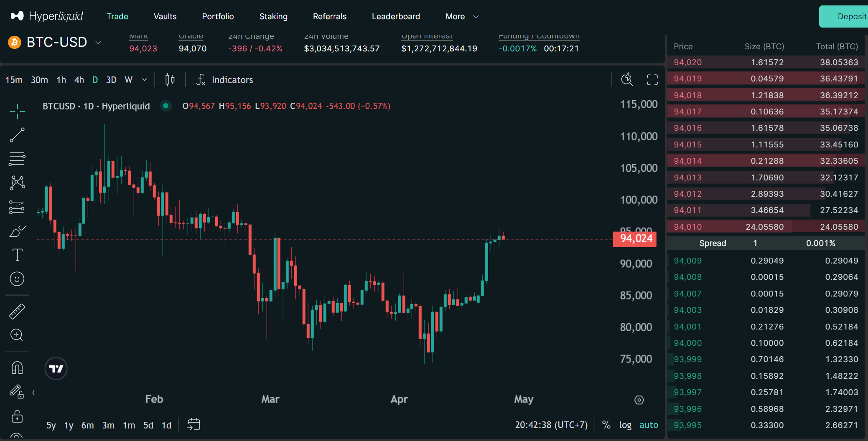The width and height of the screenshot is (868, 441).
Task: Select the 30m timeframe
Action: (39, 80)
